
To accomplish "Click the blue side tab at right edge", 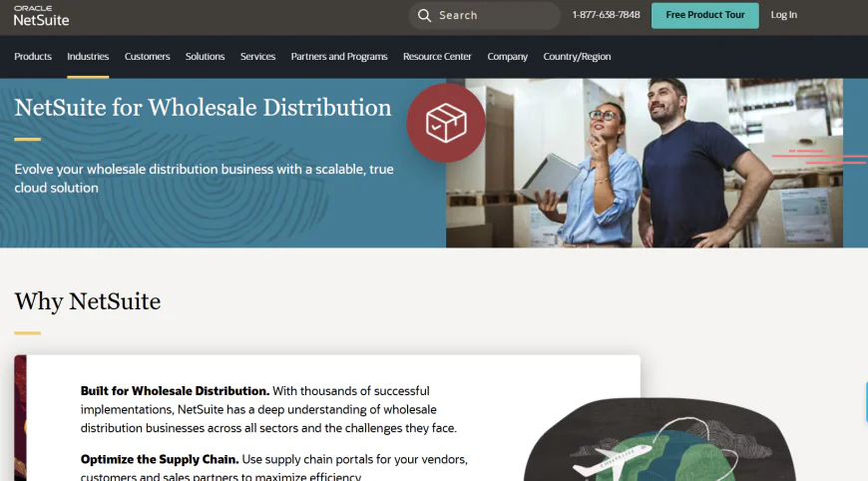I will [866, 402].
